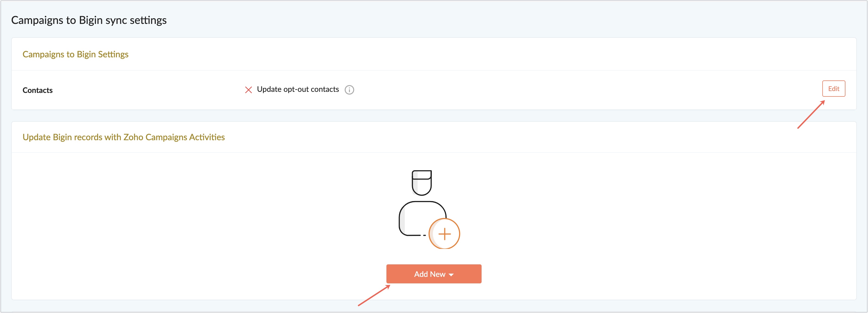Click the 'Campaigns to Bigin Settings' heading
This screenshot has width=868, height=313.
click(76, 55)
